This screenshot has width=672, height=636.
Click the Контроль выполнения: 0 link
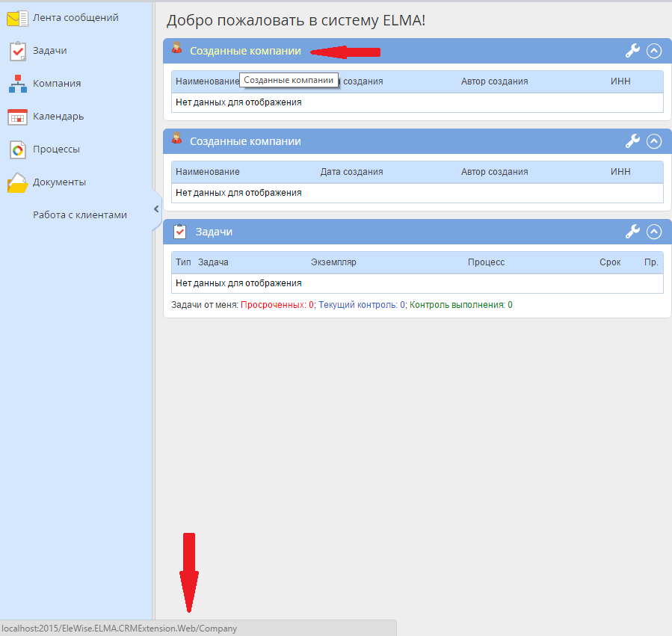[x=460, y=305]
